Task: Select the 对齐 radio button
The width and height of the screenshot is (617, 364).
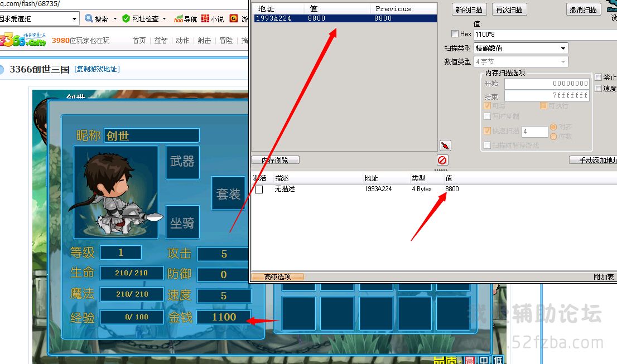Action: coord(553,127)
